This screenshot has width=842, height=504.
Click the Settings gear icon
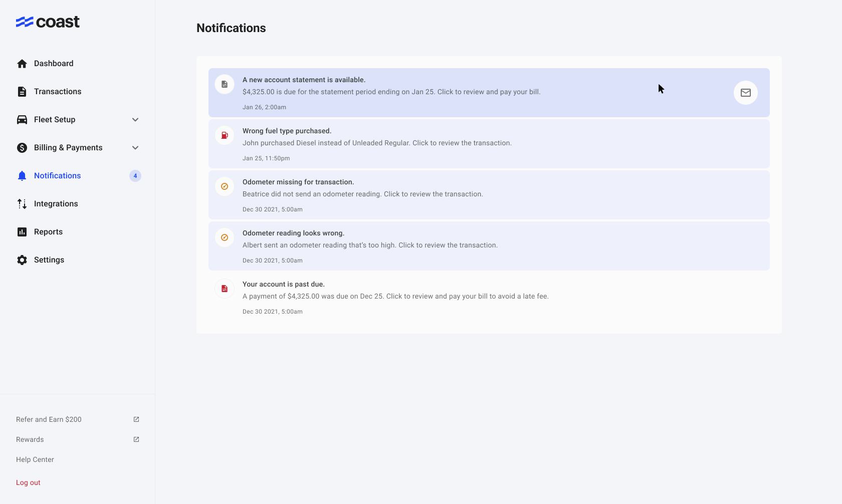tap(22, 260)
